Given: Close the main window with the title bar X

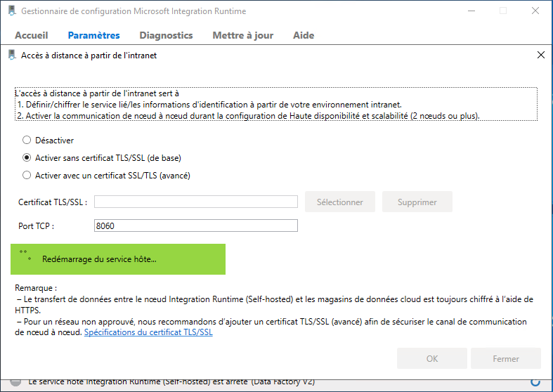Looking at the screenshot, I should [x=535, y=11].
